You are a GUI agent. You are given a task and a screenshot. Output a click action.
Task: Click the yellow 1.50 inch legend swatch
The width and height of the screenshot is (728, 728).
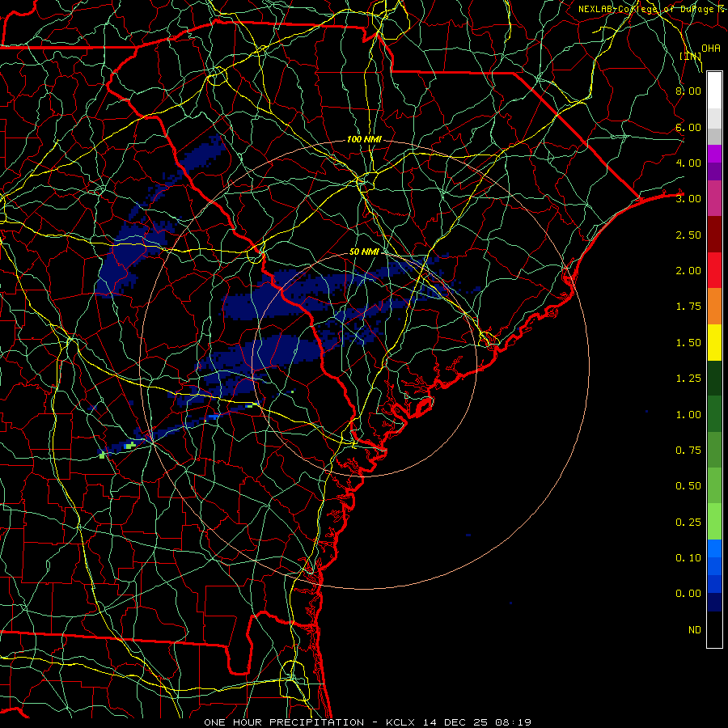click(x=714, y=343)
